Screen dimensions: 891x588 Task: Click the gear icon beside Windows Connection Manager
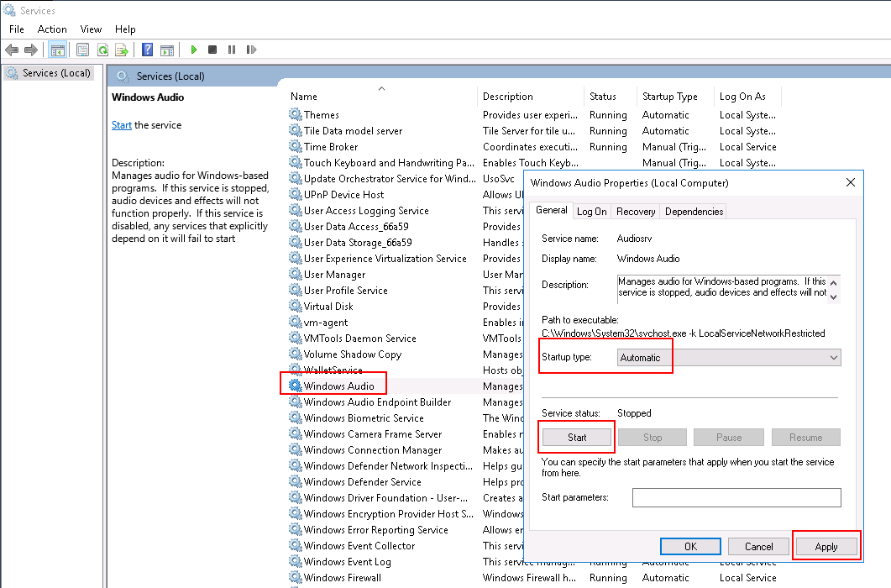[295, 449]
